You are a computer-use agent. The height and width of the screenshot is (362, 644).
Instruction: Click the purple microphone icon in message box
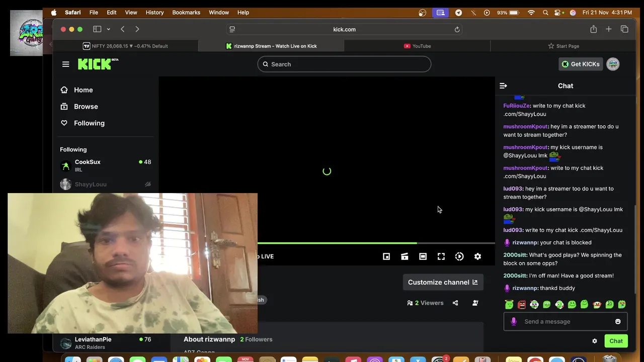click(514, 322)
